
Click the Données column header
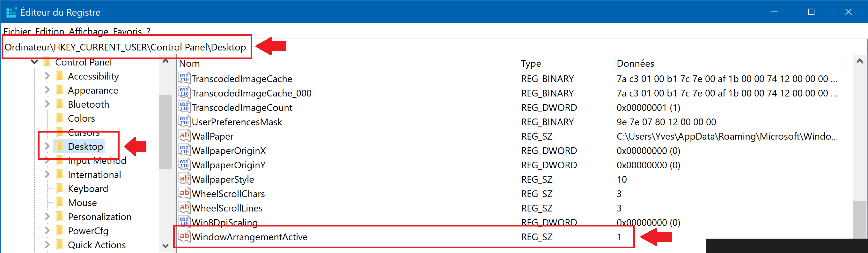pos(730,64)
